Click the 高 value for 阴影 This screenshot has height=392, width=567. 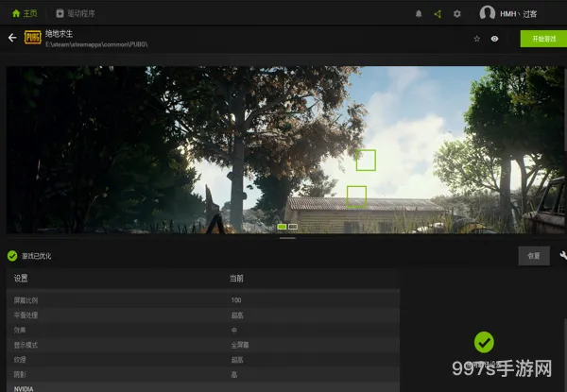234,375
